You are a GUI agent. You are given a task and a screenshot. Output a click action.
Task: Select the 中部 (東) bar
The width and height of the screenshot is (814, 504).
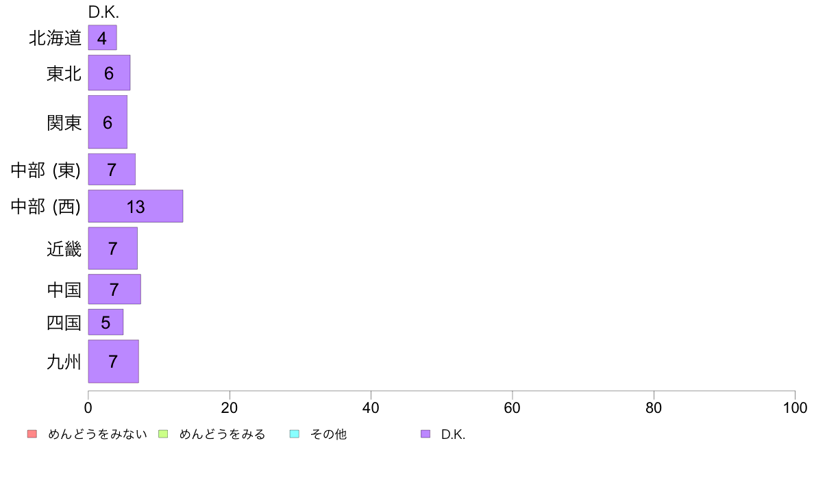[112, 169]
